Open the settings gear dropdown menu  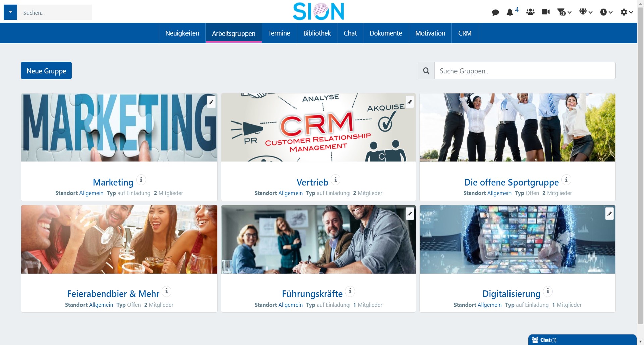(627, 12)
